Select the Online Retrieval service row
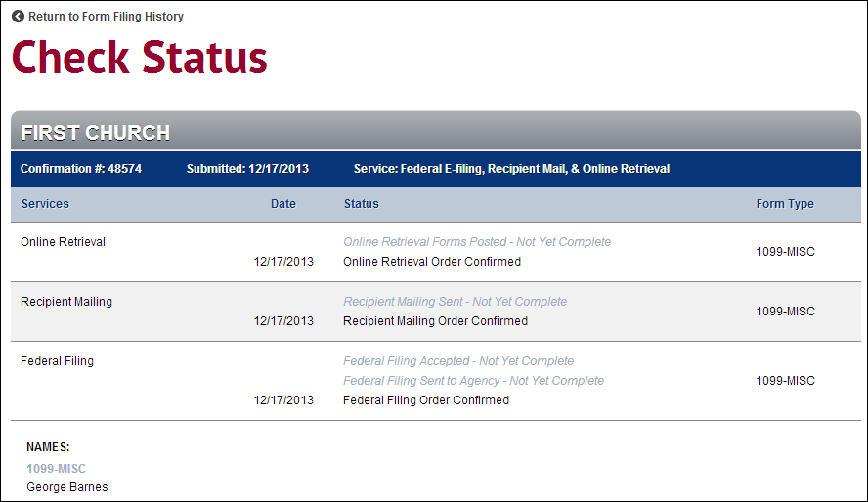 pos(64,242)
